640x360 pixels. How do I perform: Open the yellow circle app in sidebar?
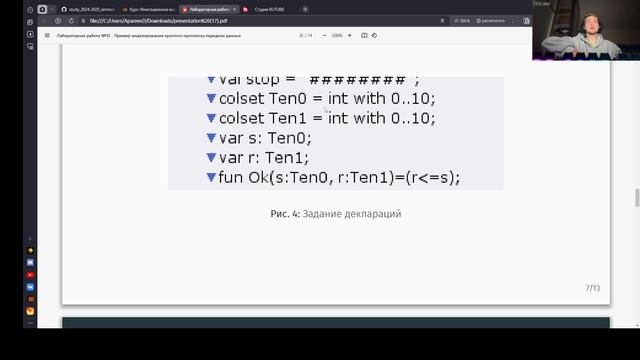(30, 251)
